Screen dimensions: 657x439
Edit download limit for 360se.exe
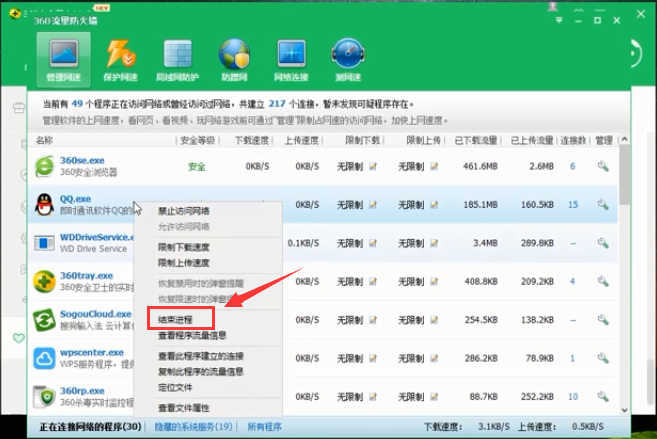pos(372,166)
